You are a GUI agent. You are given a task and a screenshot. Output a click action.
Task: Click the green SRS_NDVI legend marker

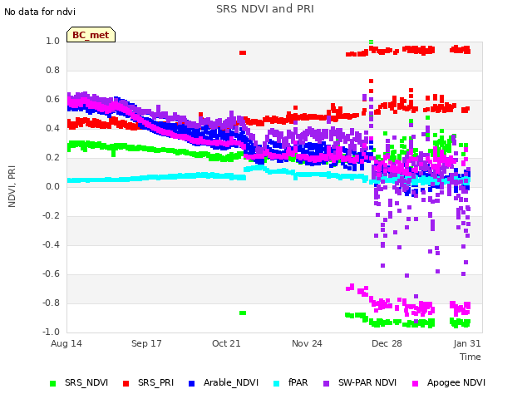click(52, 383)
